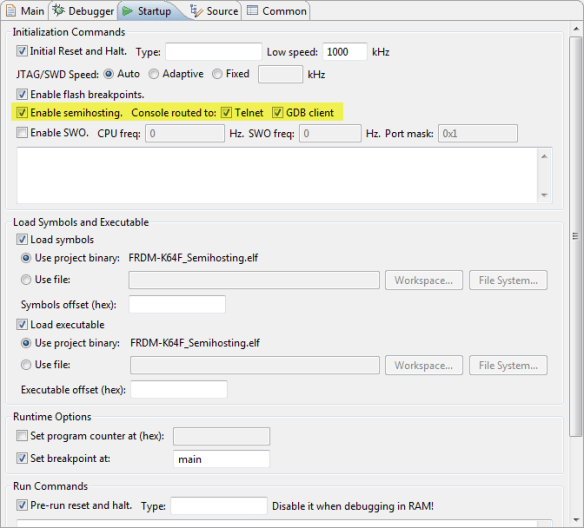Switch to the Common tab
584x528 pixels.
[277, 11]
